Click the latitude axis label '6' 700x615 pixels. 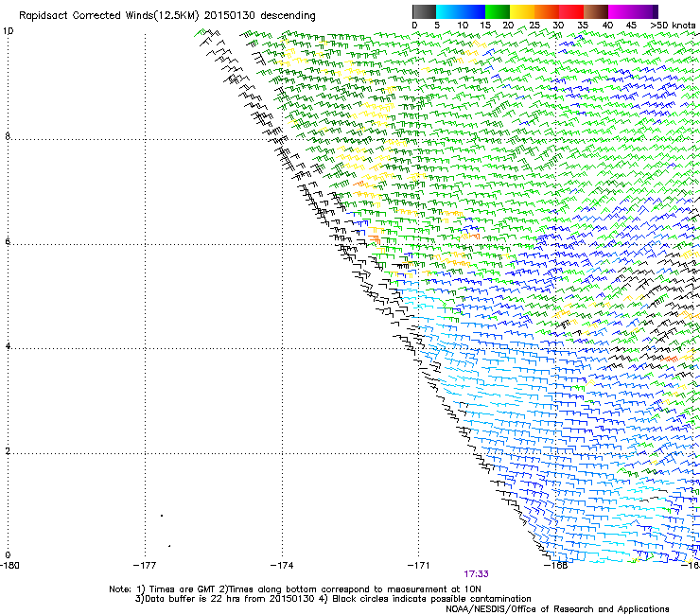coord(8,241)
